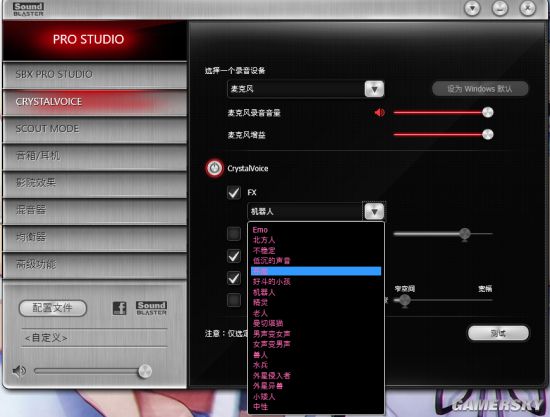The width and height of the screenshot is (550, 417).
Task: Toggle the CrystalVoice power button
Action: coord(214,168)
